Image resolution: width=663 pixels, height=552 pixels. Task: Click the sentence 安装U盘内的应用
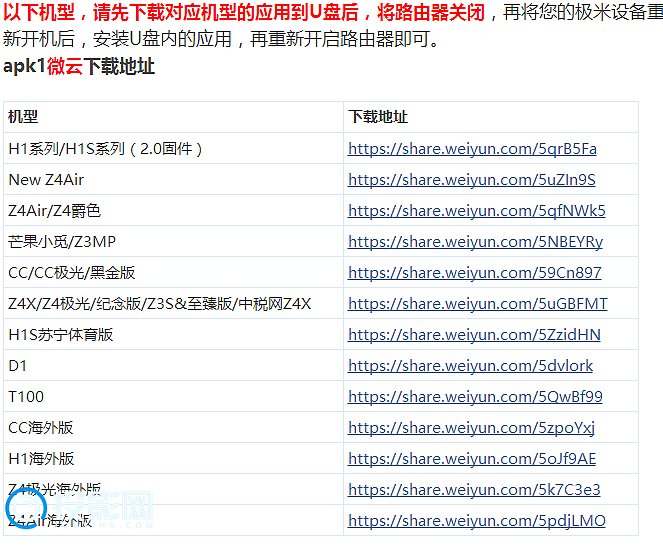(163, 39)
